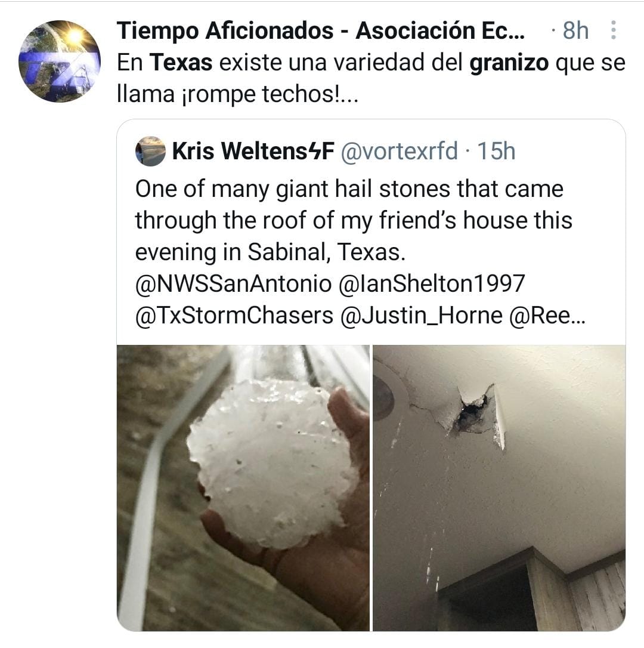Screen dimensions: 644x648
Task: Open the quoted tweet text about Sabinal
Action: (354, 221)
